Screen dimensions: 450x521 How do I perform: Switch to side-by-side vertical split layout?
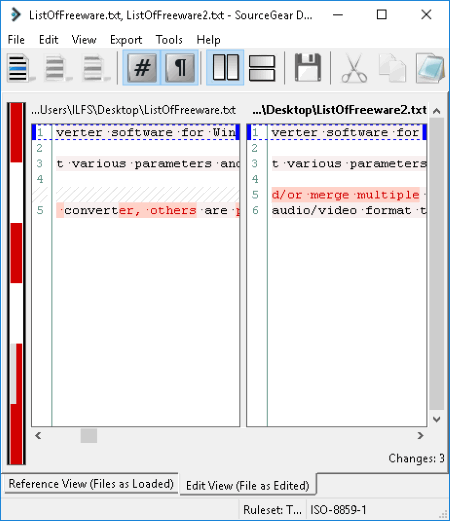coord(225,68)
